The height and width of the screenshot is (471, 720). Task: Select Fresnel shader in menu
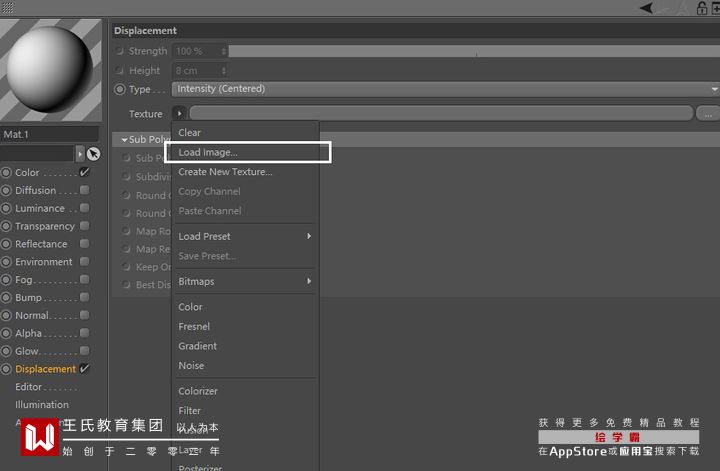point(194,326)
